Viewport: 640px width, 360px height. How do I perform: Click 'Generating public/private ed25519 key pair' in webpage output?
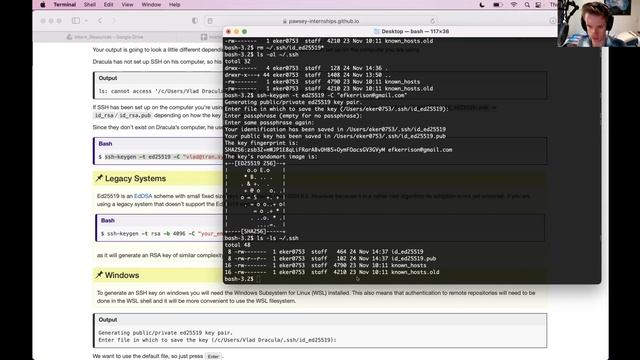tap(165, 333)
